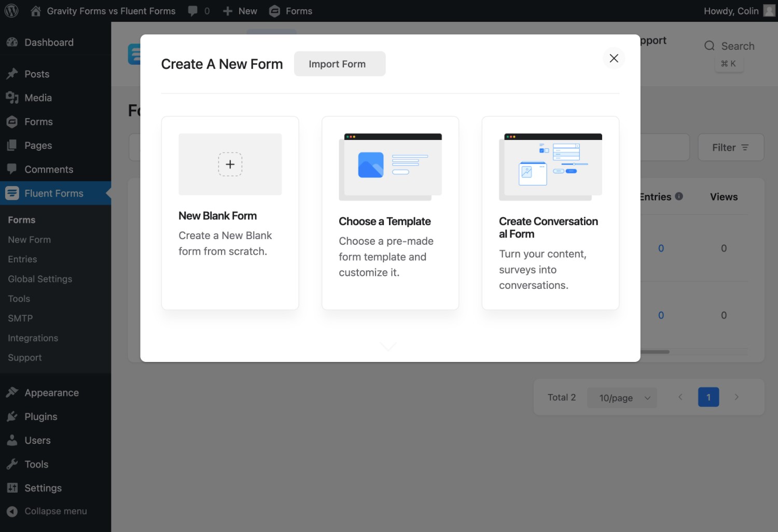Click the Plugins plug icon
The width and height of the screenshot is (778, 532).
12,417
